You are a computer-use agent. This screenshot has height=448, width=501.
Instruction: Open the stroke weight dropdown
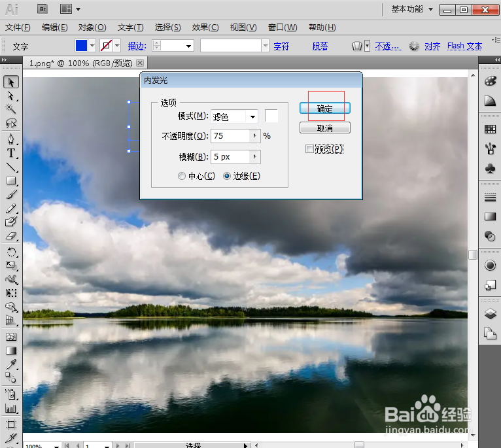tap(188, 46)
